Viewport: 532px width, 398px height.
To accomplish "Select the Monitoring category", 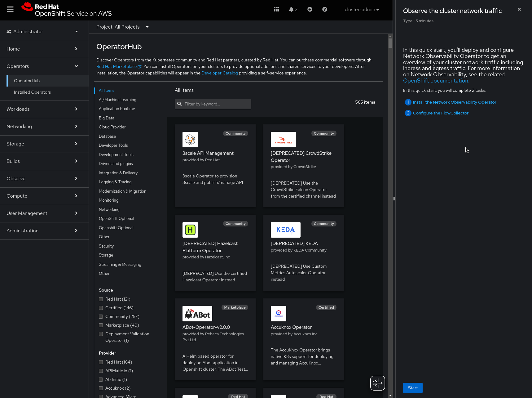I will point(108,200).
